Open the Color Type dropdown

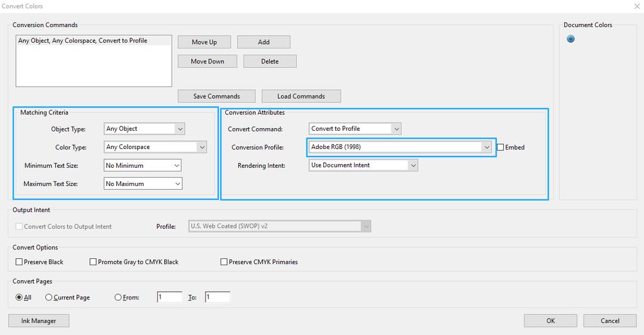click(x=155, y=147)
